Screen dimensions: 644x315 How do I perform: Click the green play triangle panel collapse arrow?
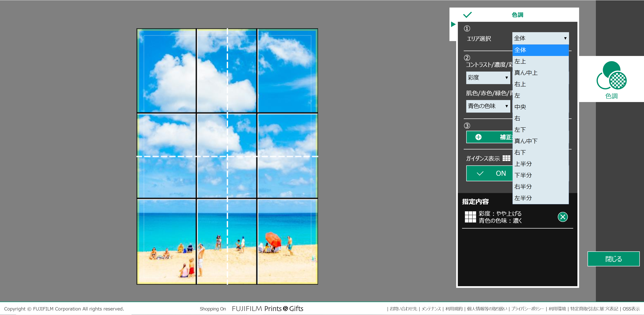click(x=453, y=24)
